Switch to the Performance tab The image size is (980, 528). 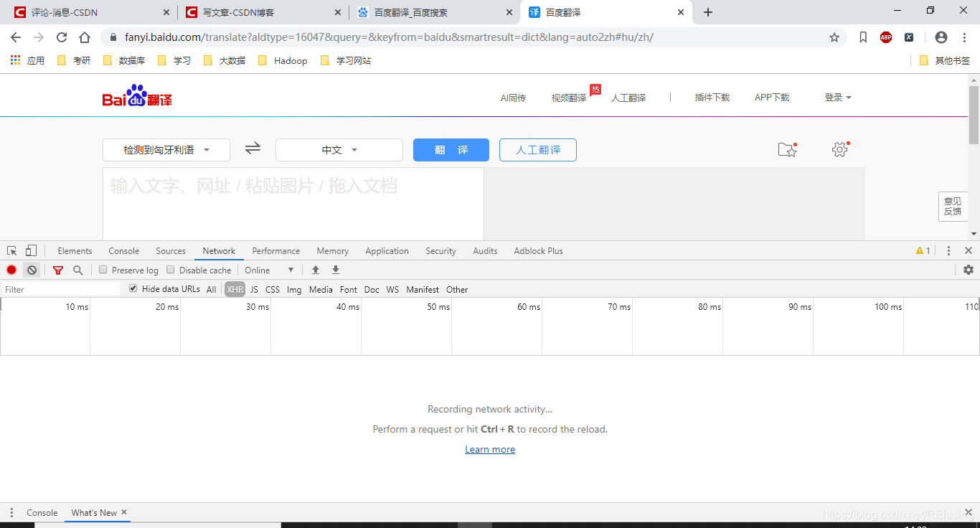[x=276, y=250]
